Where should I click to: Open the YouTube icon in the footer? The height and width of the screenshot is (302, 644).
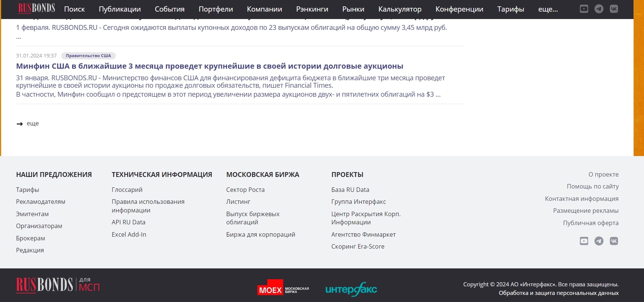(x=584, y=241)
